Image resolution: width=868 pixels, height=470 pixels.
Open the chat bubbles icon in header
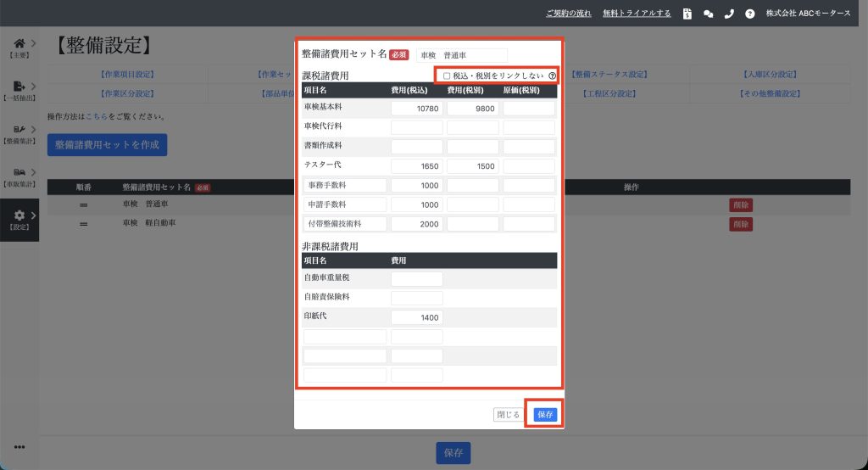[x=709, y=14]
